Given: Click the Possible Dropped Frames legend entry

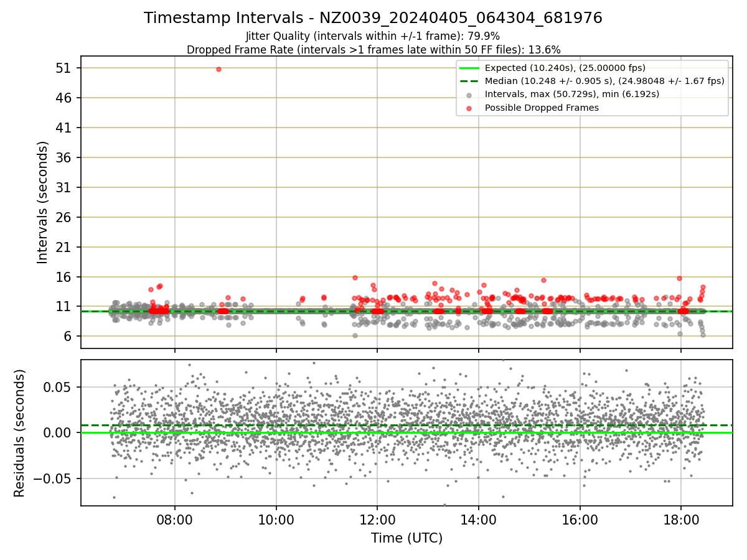Looking at the screenshot, I should pyautogui.click(x=542, y=108).
